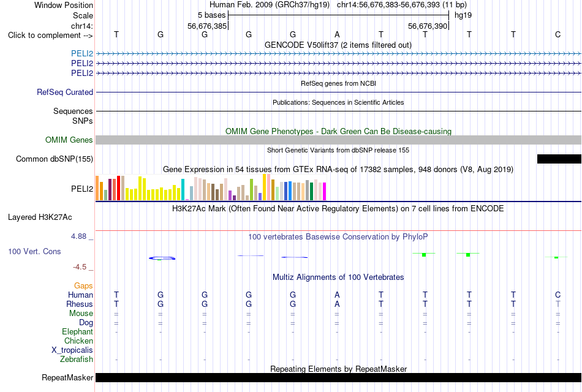This screenshot has height=392, width=582.
Task: Click the 'A' base in the complement row
Action: pyautogui.click(x=337, y=34)
